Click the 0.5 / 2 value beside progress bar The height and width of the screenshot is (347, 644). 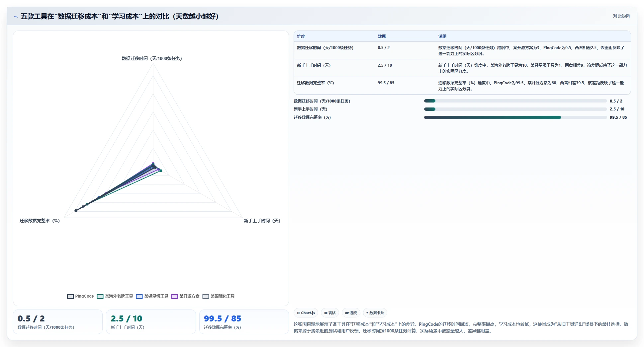pos(616,101)
